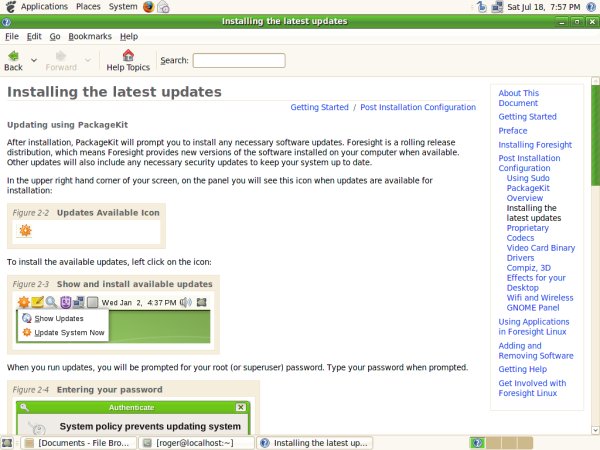Open the Forward history dropdown arrow
Viewport: 600px width, 450px height.
pos(88,60)
